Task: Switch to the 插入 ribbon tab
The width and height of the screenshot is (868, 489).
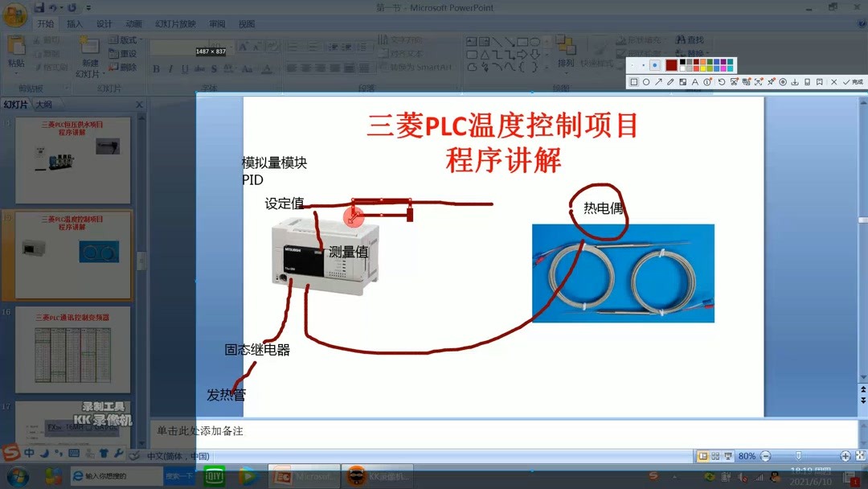Action: point(76,25)
